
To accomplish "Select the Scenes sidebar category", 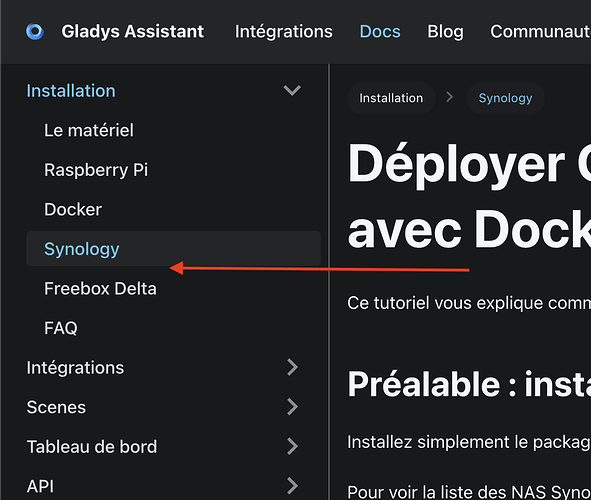I will [x=56, y=407].
